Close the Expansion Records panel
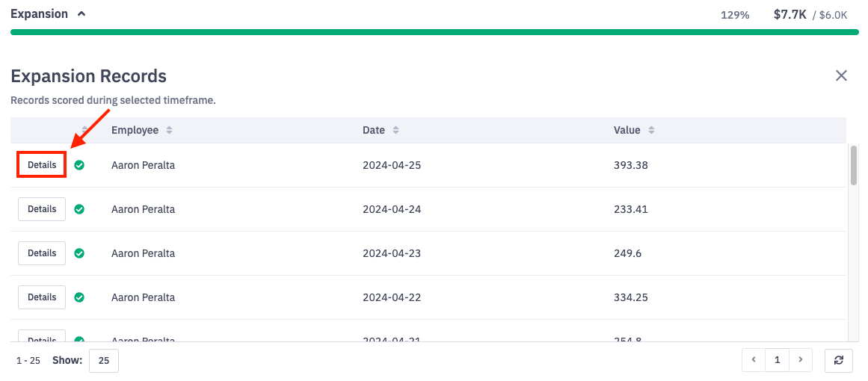This screenshot has height=381, width=868. click(841, 75)
